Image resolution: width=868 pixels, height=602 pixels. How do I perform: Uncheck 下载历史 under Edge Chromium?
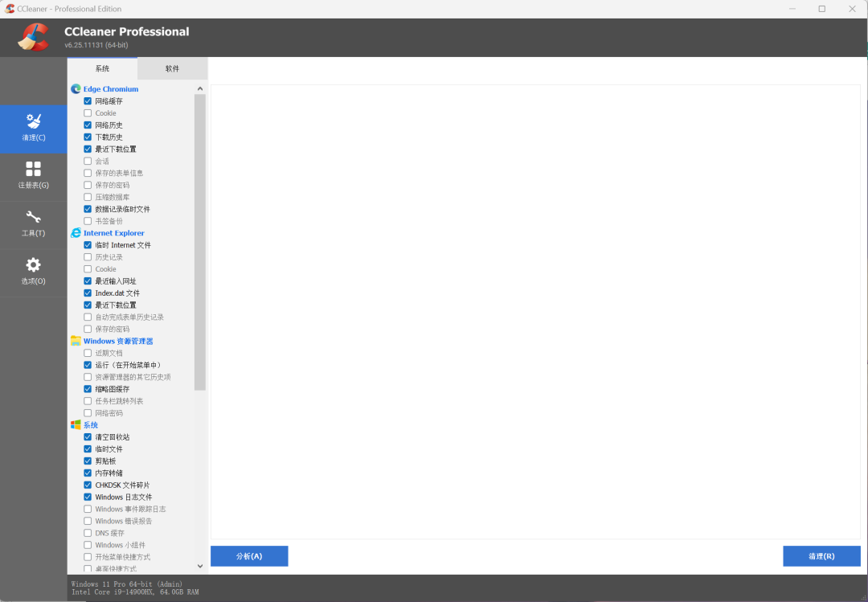tap(88, 137)
